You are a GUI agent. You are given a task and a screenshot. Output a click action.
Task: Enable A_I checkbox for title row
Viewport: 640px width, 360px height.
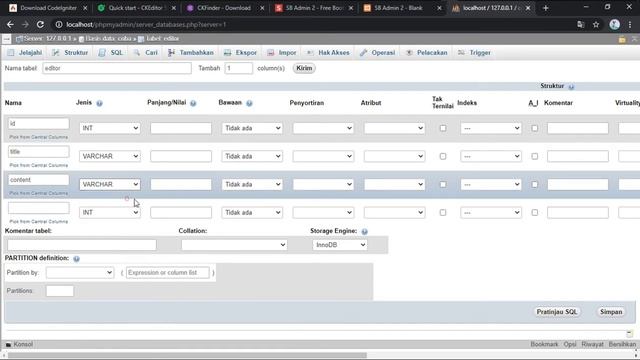[534, 156]
